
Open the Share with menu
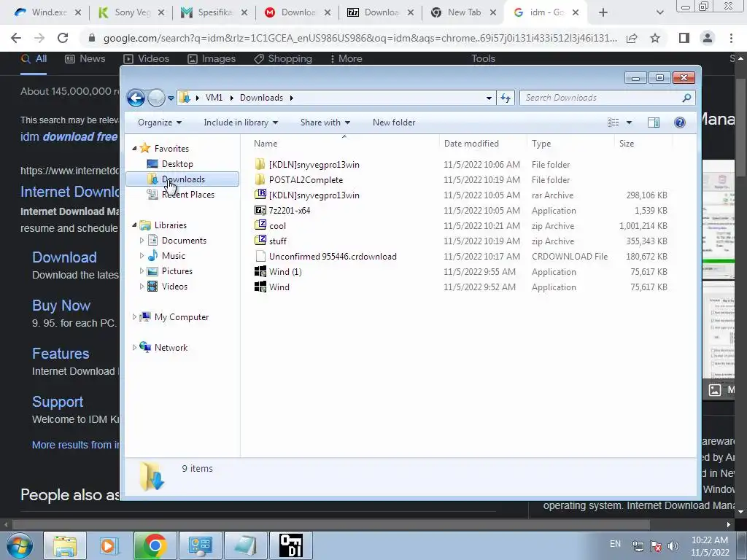(x=325, y=122)
